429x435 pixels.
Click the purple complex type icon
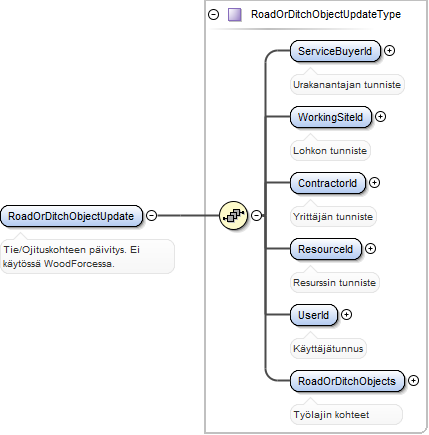pos(235,15)
